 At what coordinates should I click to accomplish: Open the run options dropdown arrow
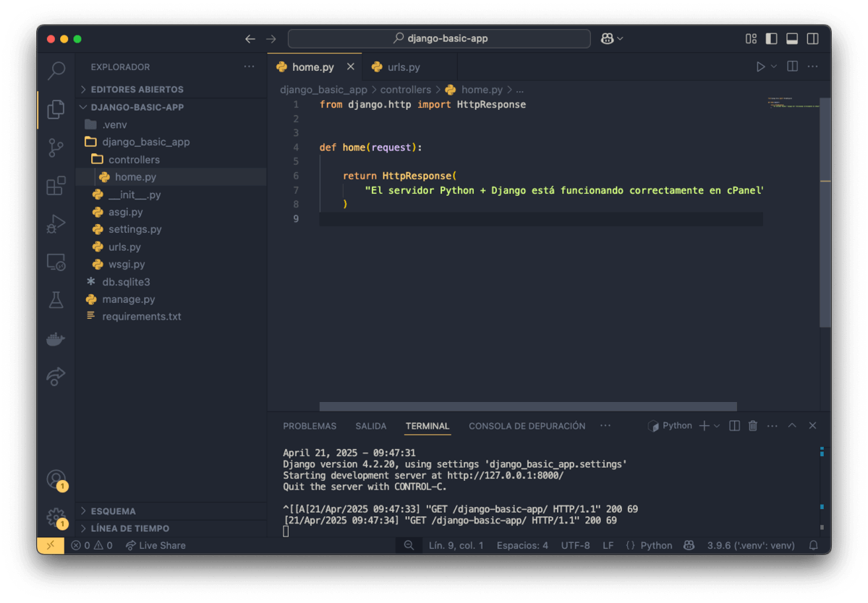tap(773, 67)
